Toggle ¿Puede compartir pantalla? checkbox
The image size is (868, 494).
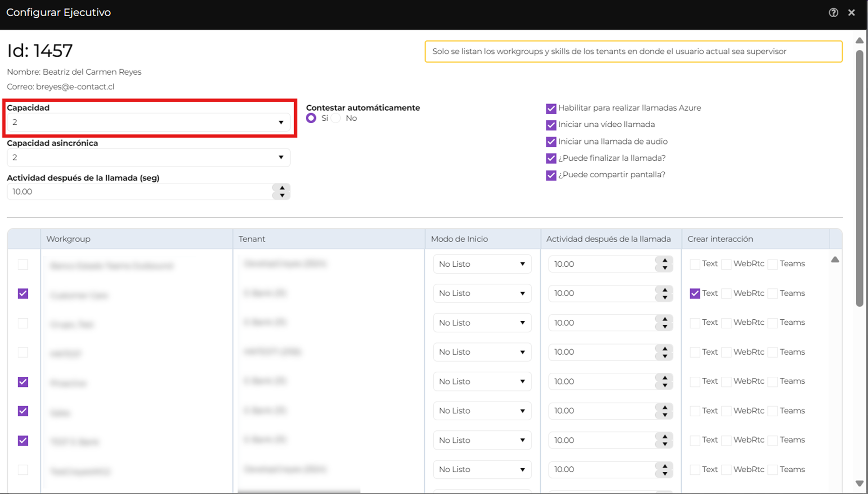pyautogui.click(x=551, y=175)
